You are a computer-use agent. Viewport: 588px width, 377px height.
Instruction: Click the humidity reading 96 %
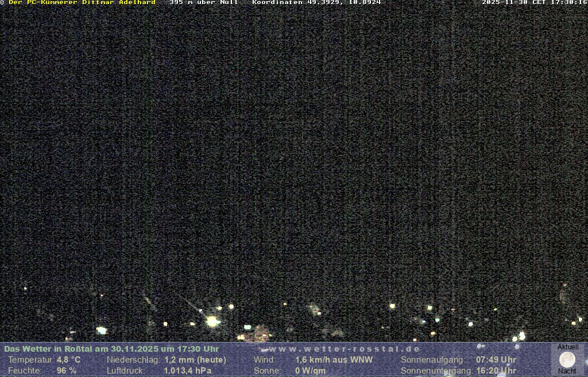pyautogui.click(x=66, y=371)
